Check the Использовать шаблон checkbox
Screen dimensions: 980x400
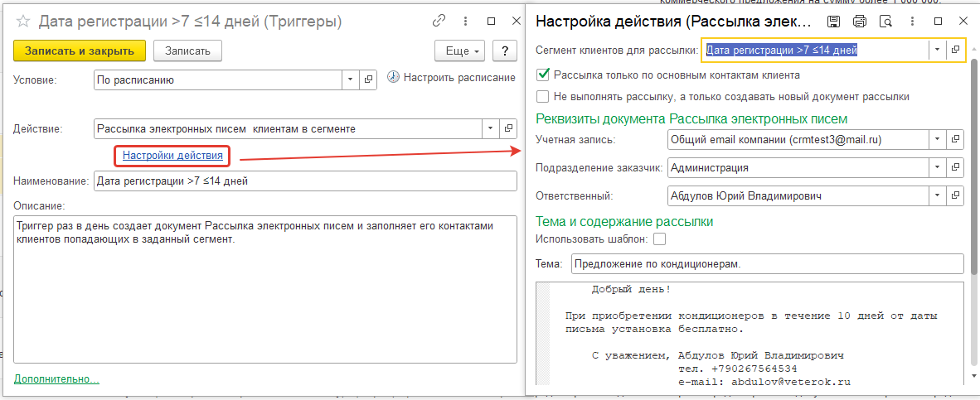(660, 239)
